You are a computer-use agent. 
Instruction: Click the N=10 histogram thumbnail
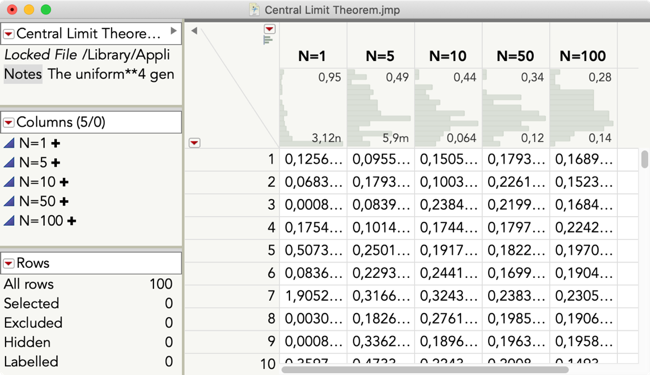pyautogui.click(x=448, y=108)
